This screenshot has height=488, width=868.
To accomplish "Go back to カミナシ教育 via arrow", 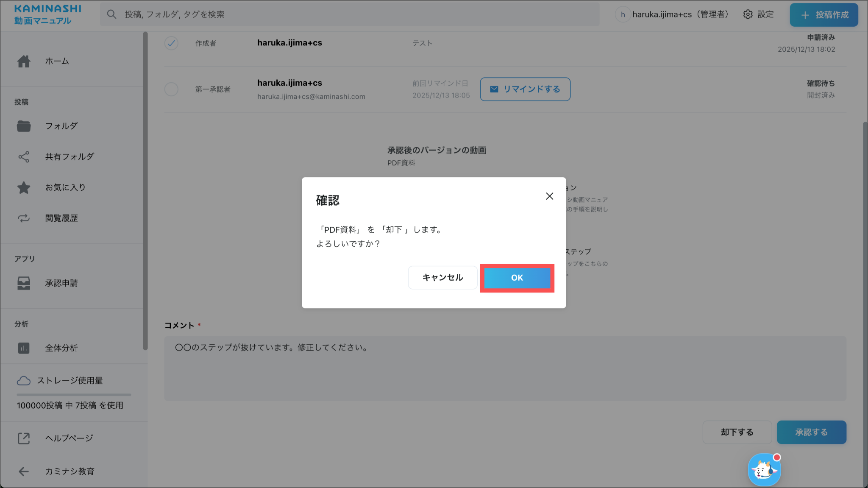I will (24, 471).
